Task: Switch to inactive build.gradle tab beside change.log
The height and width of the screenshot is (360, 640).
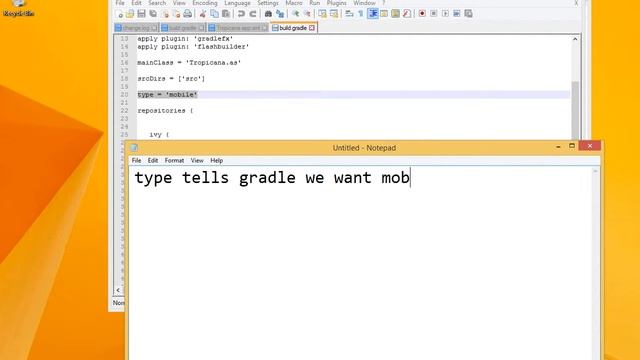Action: 183,28
